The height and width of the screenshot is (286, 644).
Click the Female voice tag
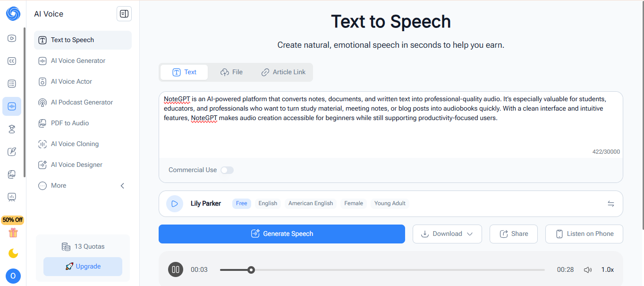pyautogui.click(x=354, y=203)
